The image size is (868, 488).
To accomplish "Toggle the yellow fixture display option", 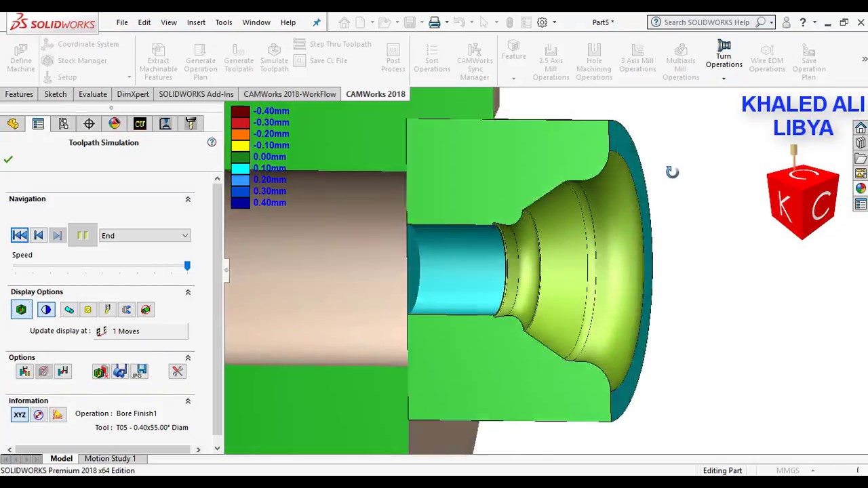I will (x=87, y=310).
